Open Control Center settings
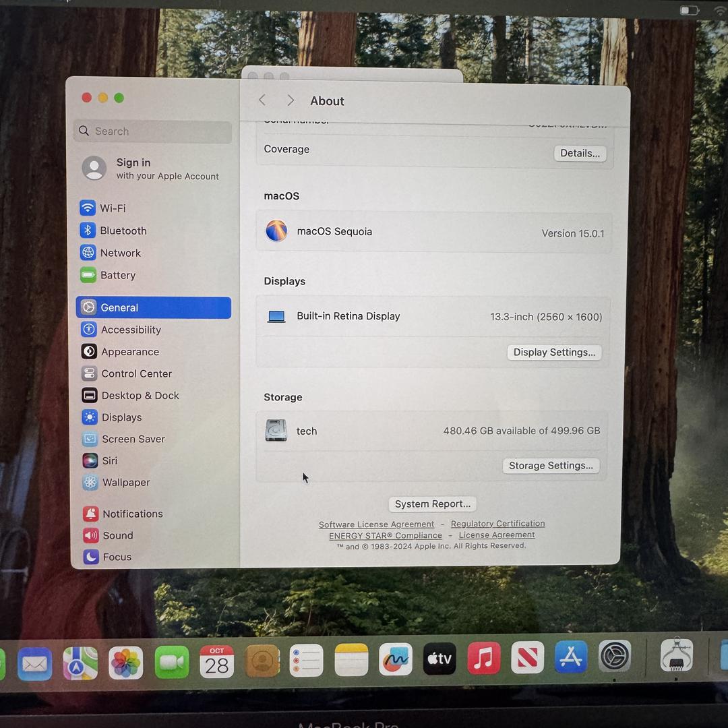 point(127,373)
